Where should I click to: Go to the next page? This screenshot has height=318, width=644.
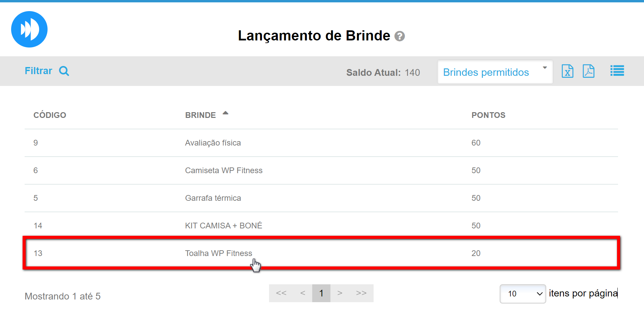tap(340, 293)
